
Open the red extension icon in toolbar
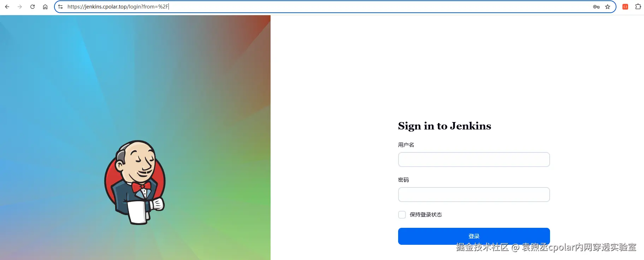pyautogui.click(x=625, y=7)
